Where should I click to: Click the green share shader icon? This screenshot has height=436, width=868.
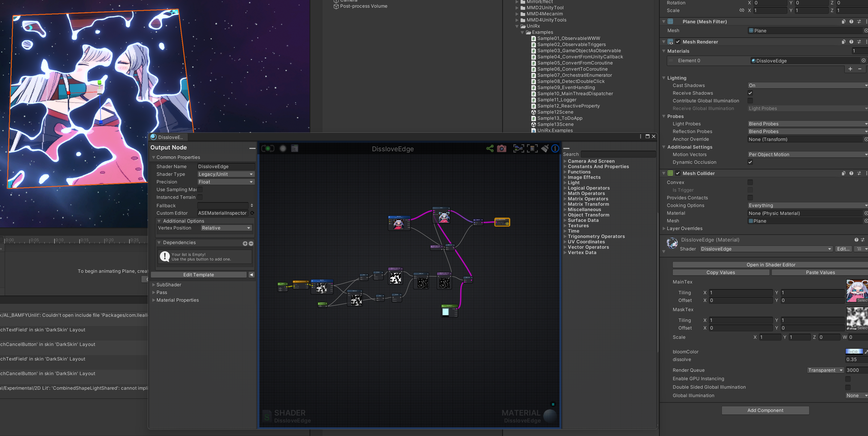coord(490,148)
